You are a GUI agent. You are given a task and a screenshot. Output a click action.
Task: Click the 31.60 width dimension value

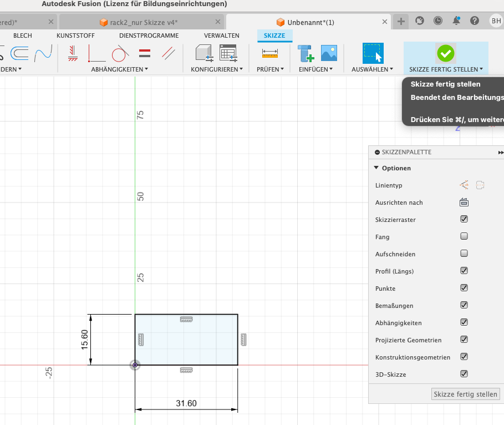coord(186,403)
